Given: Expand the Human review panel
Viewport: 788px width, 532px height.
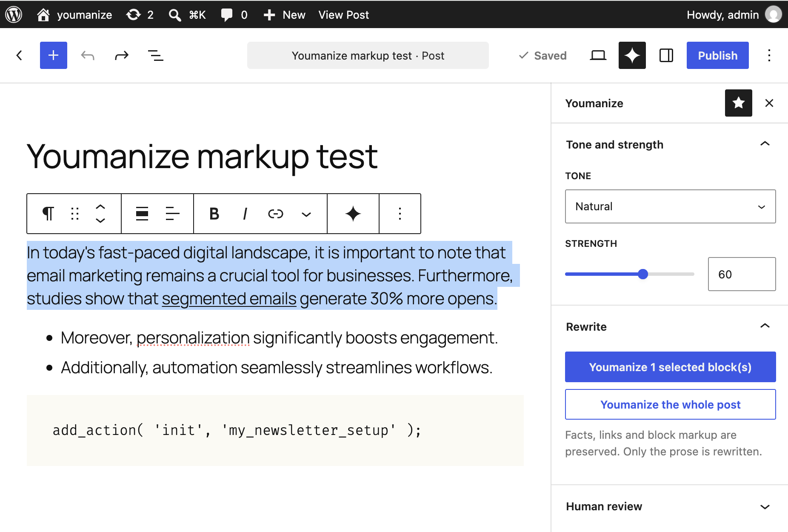Looking at the screenshot, I should point(670,506).
